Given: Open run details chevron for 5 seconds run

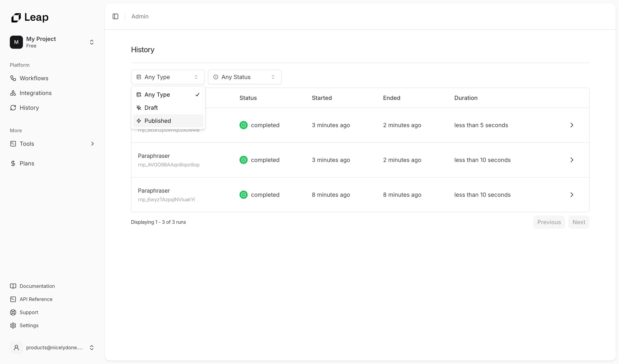Looking at the screenshot, I should pyautogui.click(x=572, y=125).
